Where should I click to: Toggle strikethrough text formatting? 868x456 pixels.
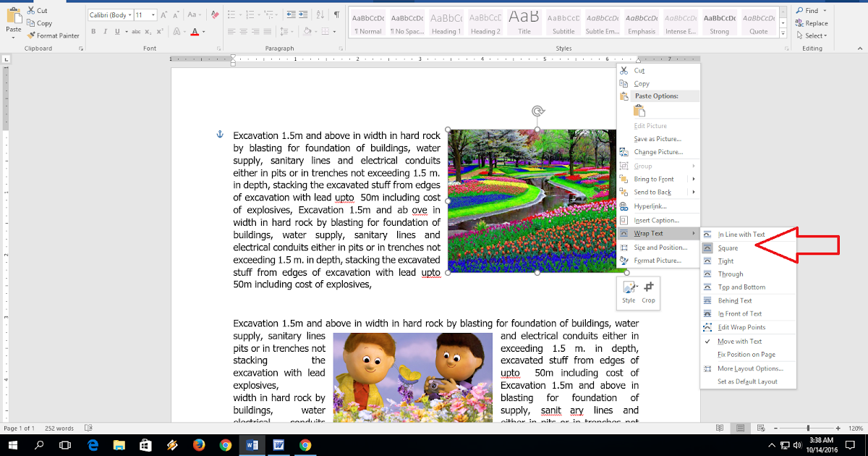135,31
